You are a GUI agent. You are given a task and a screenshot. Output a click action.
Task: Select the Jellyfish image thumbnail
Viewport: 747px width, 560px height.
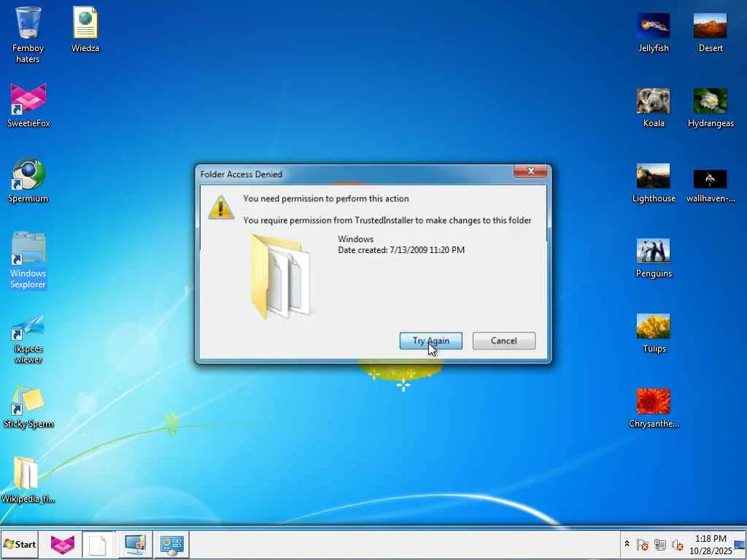click(x=653, y=32)
